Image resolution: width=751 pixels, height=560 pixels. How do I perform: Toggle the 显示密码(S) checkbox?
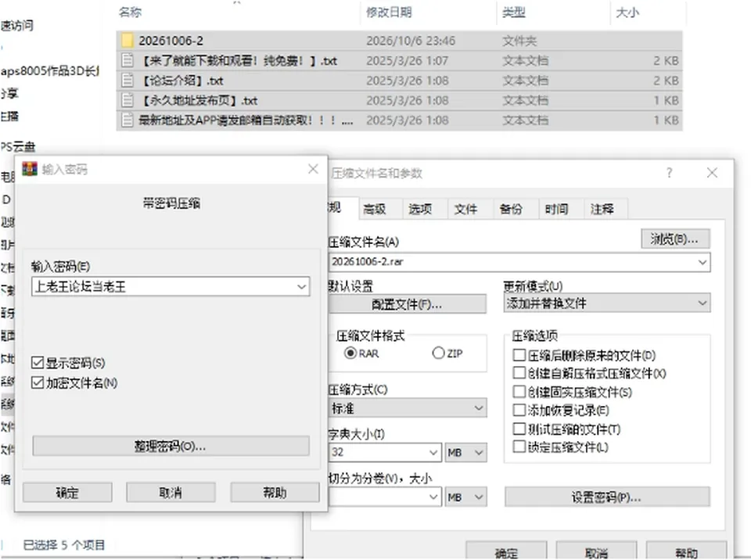tap(38, 363)
